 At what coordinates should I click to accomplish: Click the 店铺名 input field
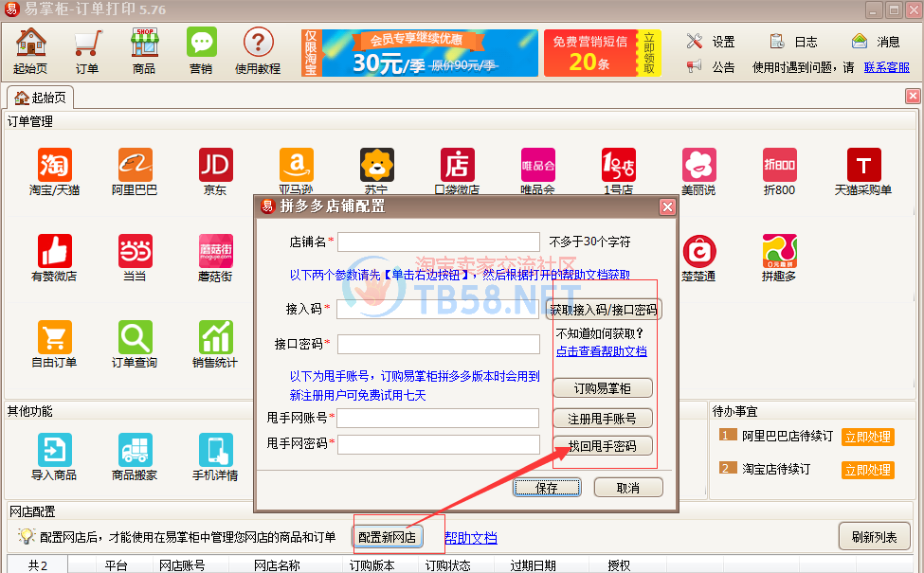[x=439, y=242]
